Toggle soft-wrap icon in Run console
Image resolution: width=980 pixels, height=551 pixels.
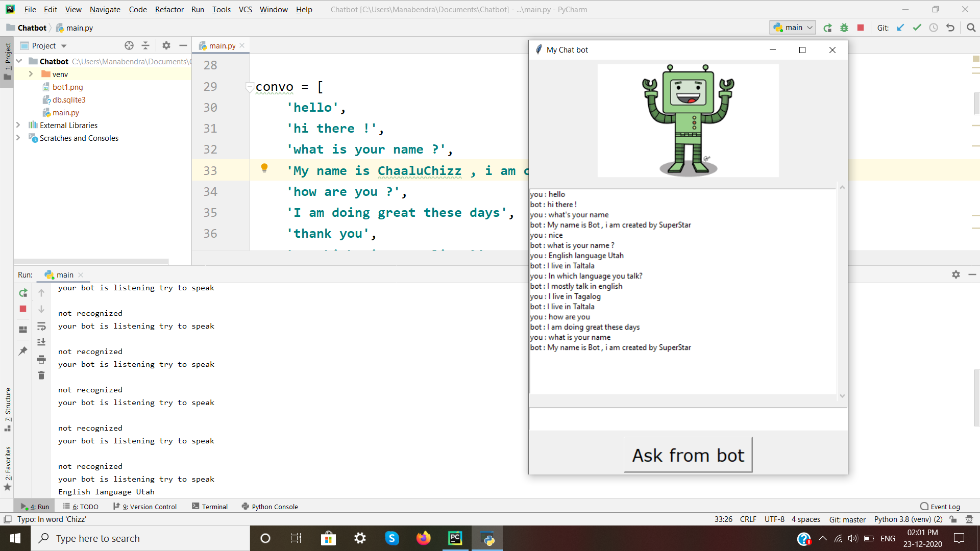(x=41, y=327)
